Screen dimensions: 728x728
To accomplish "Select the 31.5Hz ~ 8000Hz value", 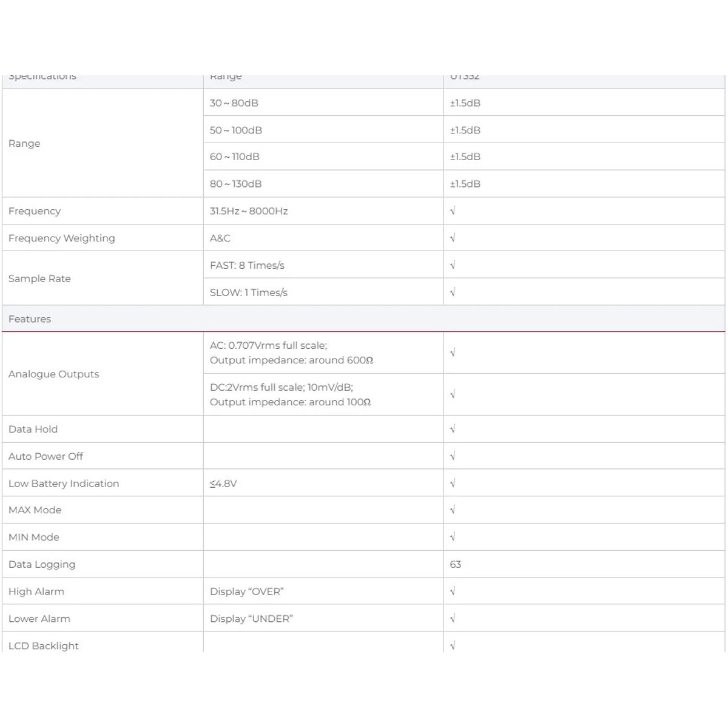I will pos(249,211).
